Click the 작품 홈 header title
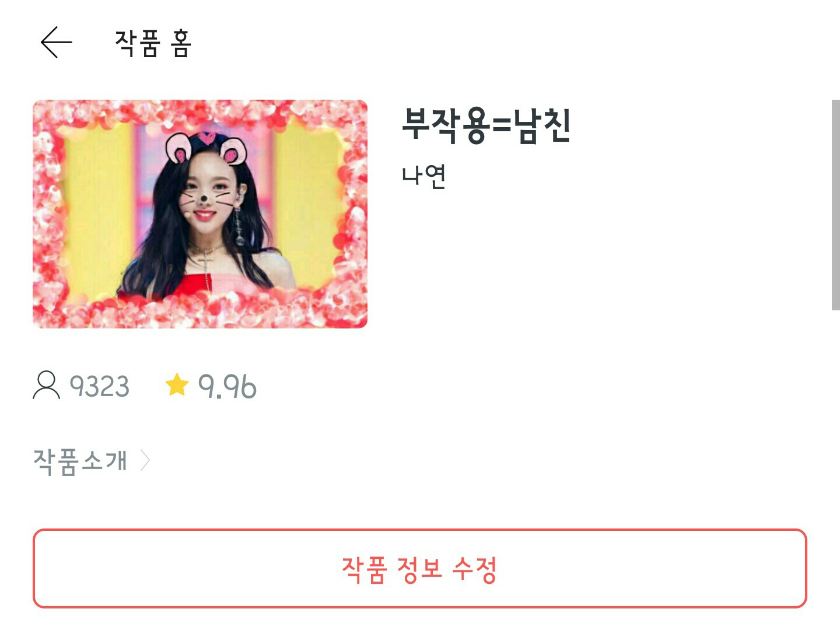 [153, 43]
